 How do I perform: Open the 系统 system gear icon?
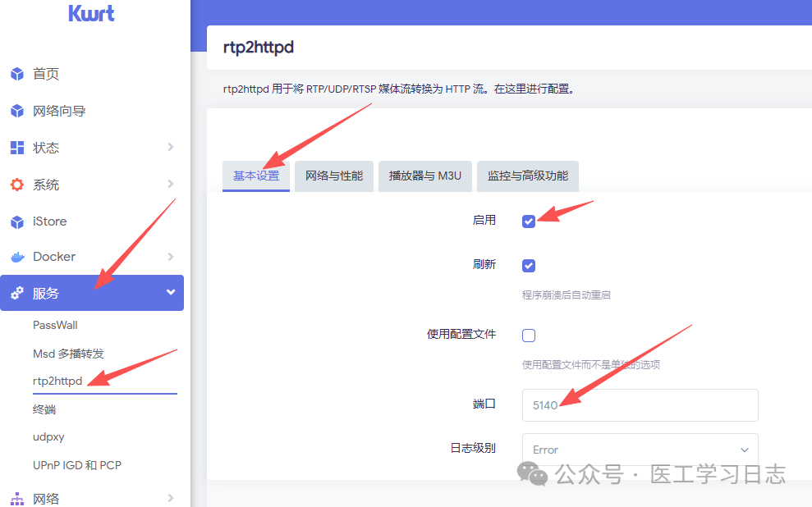click(x=18, y=184)
